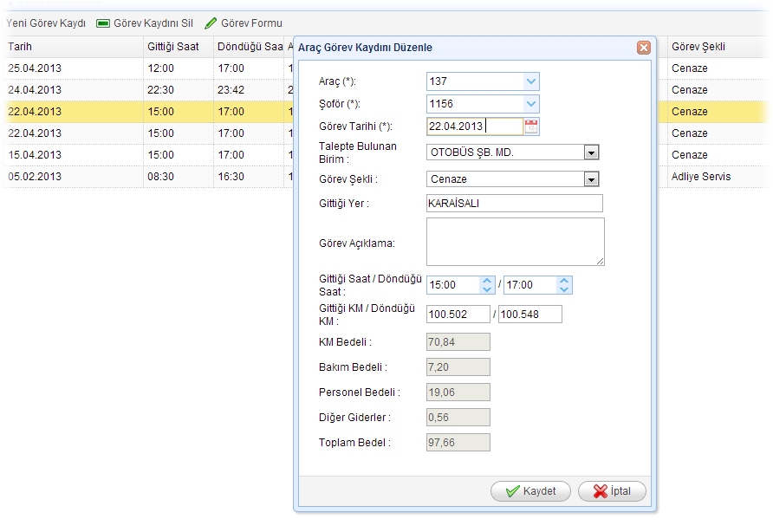Open the Talepte Bulunan Birim dropdown

(x=591, y=152)
